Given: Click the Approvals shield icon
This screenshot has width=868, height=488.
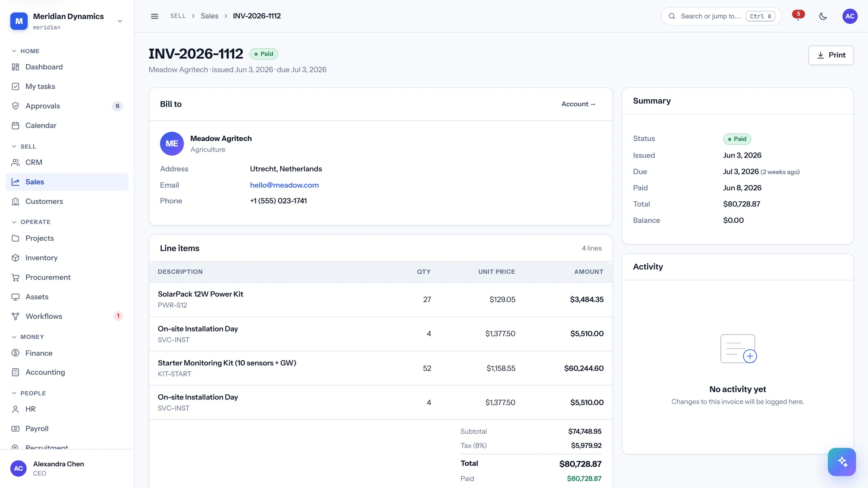Looking at the screenshot, I should 15,106.
